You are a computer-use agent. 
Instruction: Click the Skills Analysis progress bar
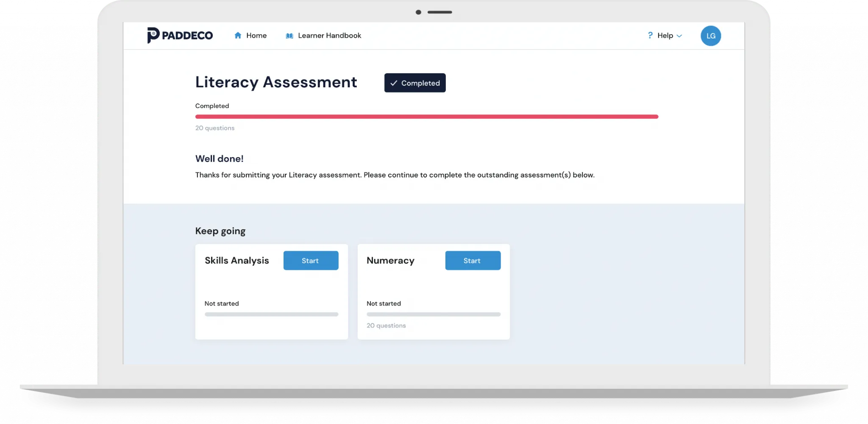pos(272,314)
